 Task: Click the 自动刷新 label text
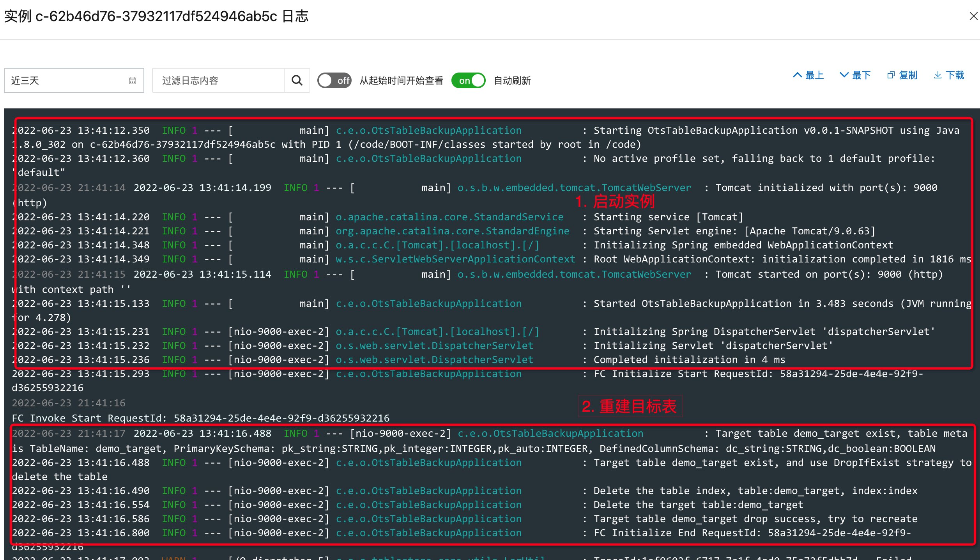pos(512,81)
